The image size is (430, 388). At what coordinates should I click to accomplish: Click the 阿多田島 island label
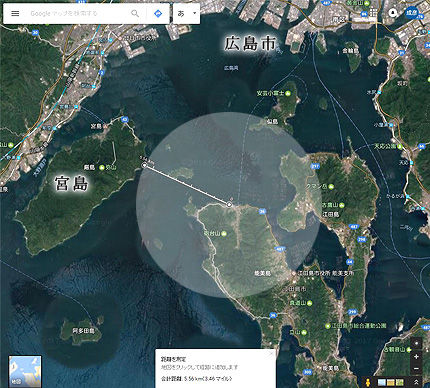[84, 331]
